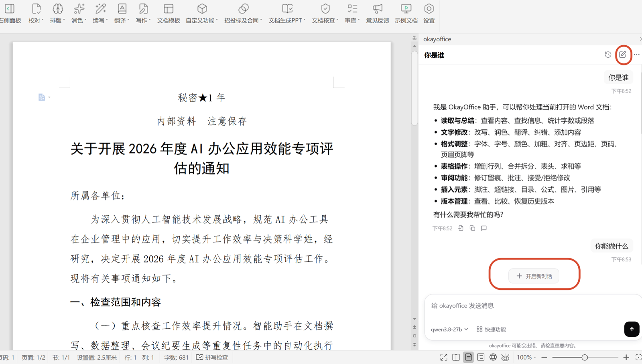Click the 开启新对话 button
642x364 pixels.
point(534,276)
